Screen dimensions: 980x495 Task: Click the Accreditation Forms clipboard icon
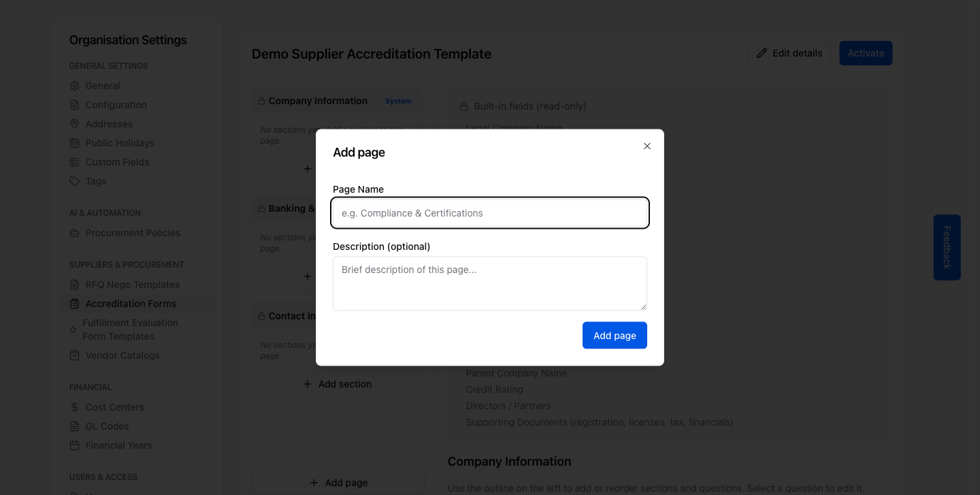tap(74, 304)
